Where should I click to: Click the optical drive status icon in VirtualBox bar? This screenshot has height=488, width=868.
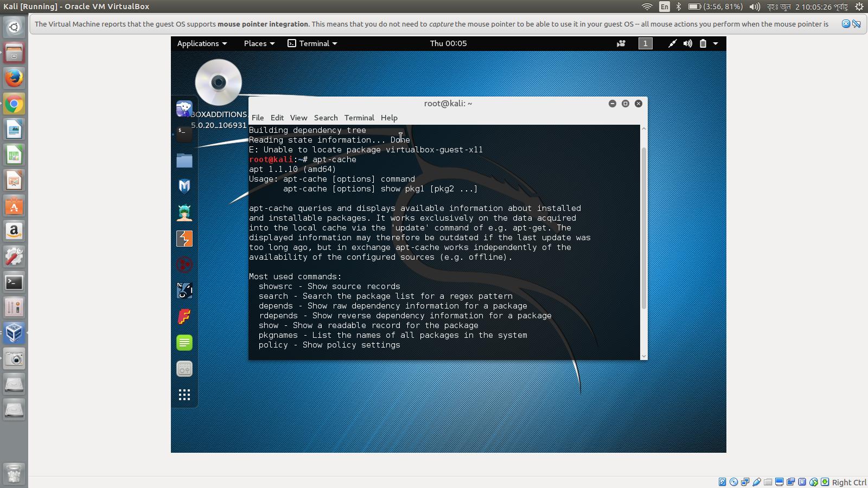coord(735,481)
